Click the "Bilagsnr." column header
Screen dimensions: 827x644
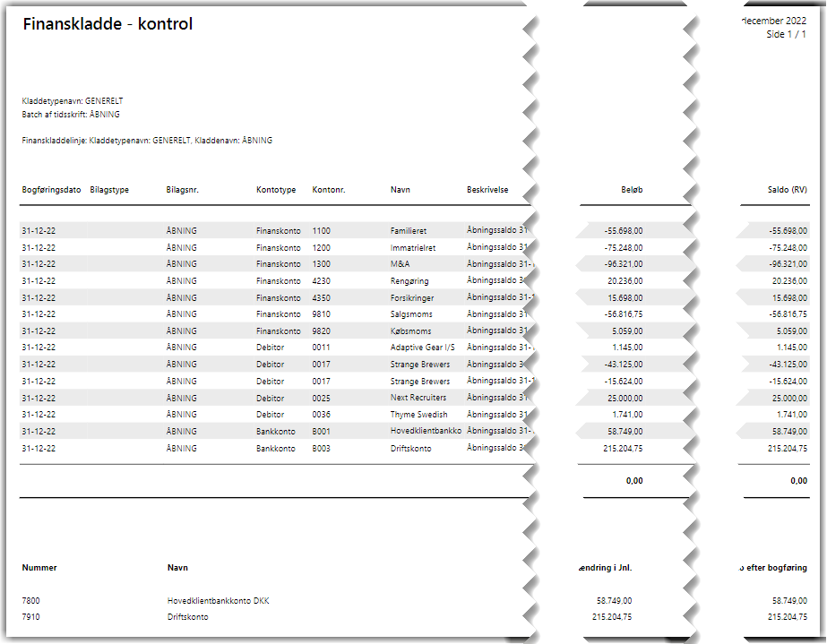[183, 190]
